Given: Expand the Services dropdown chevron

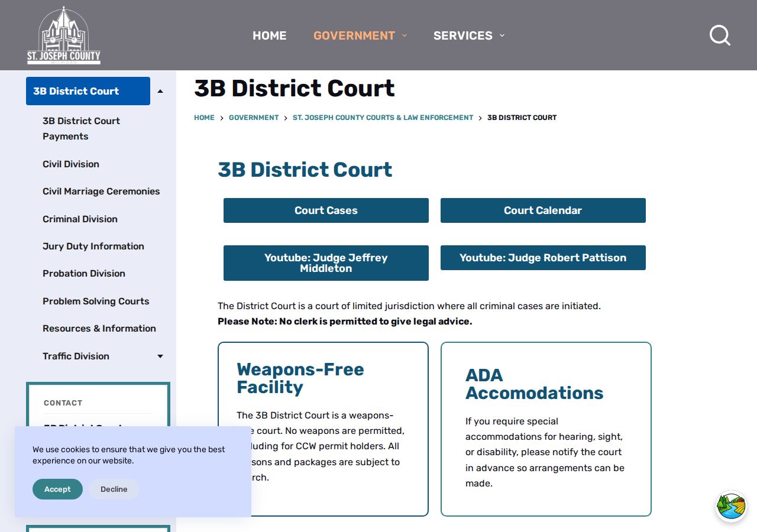Looking at the screenshot, I should coord(502,35).
